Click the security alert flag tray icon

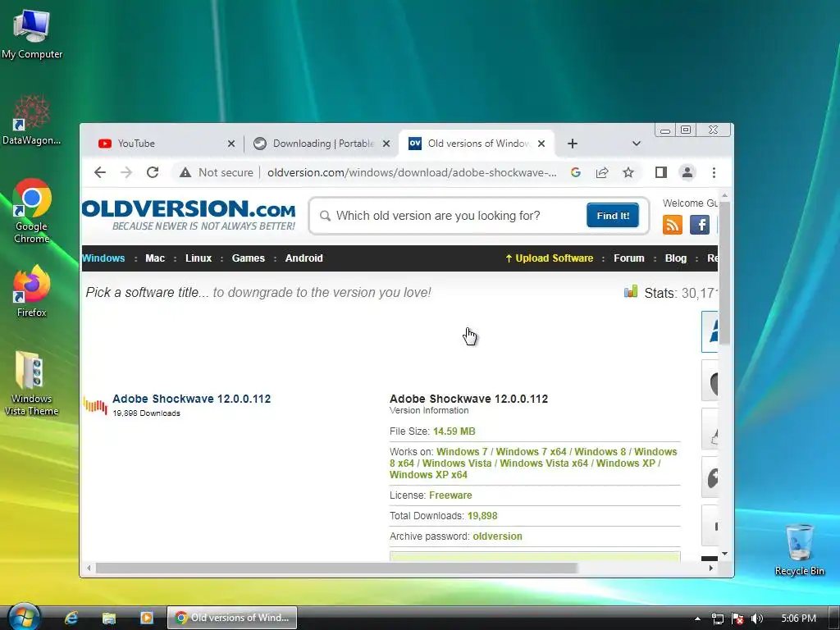click(x=737, y=619)
